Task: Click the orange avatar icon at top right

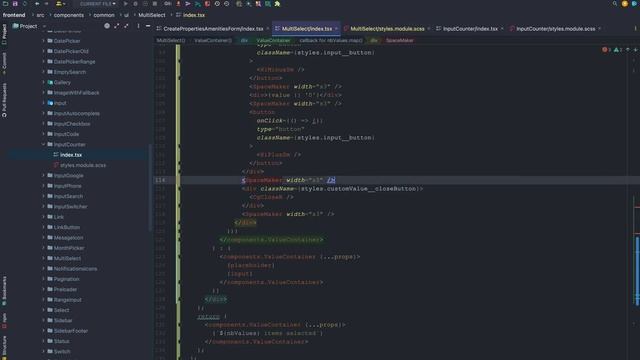Action: click(624, 4)
